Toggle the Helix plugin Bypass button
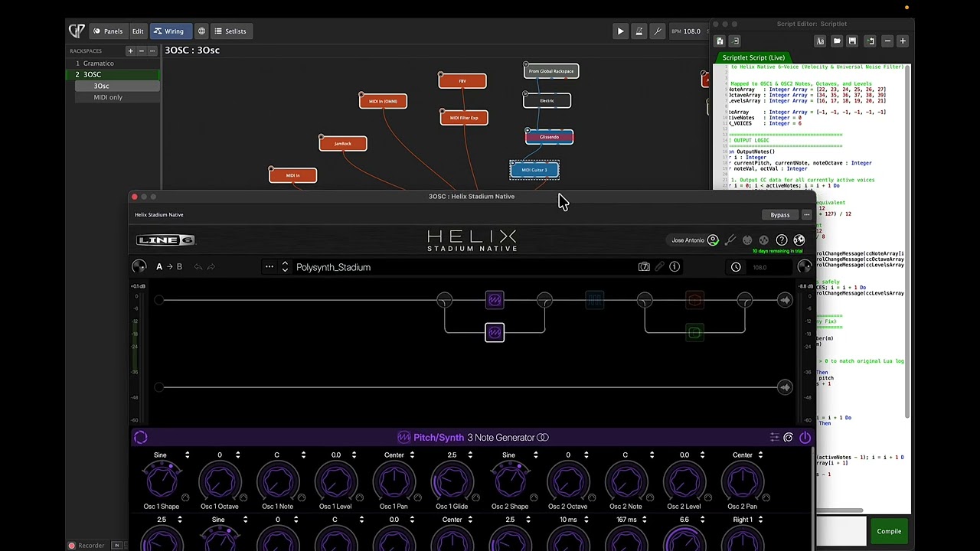980x551 pixels. 780,215
